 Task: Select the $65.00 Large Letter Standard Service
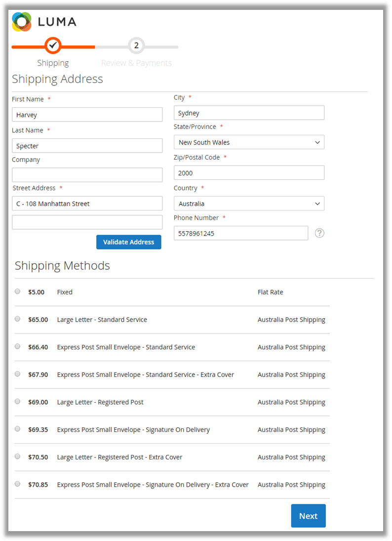(18, 319)
